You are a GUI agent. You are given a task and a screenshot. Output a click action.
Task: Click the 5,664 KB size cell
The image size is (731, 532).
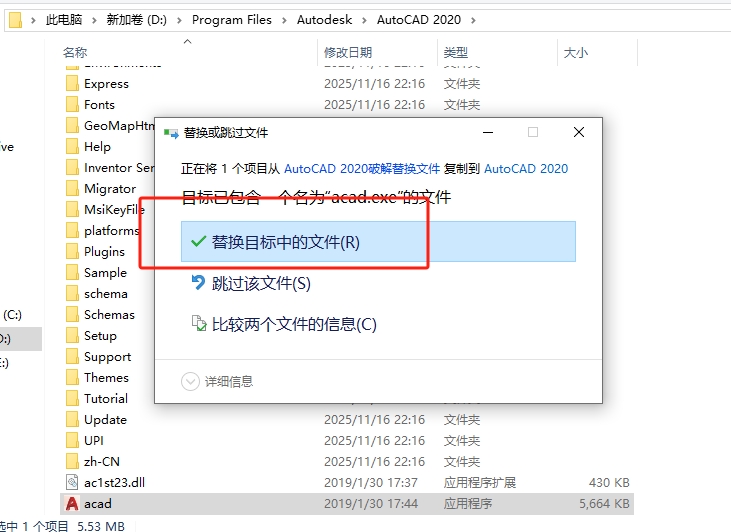pos(604,504)
